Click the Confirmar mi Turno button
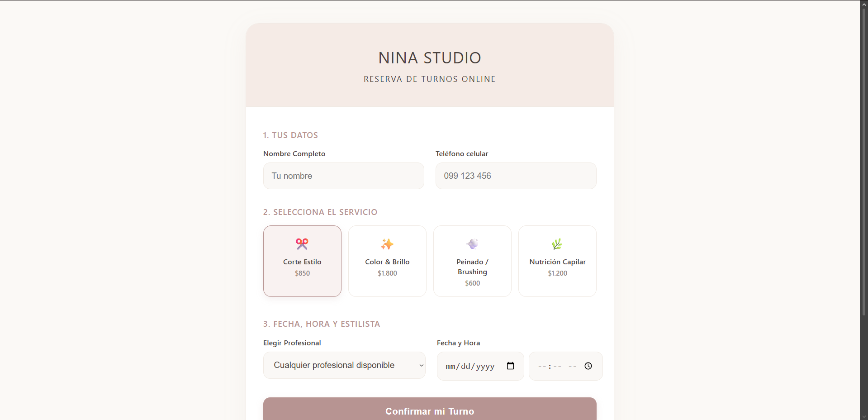 [430, 410]
